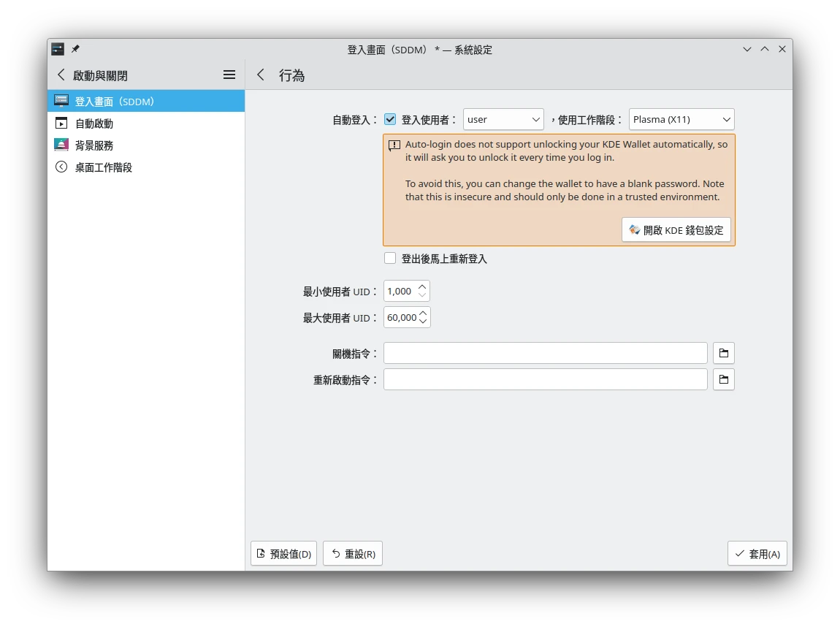Increase 最小使用者 UID with up arrow
This screenshot has height=627, width=840.
coord(421,286)
